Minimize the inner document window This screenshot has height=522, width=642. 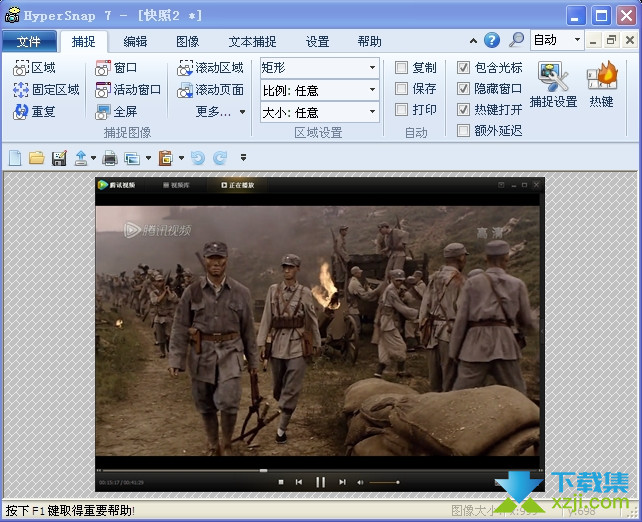pos(593,40)
